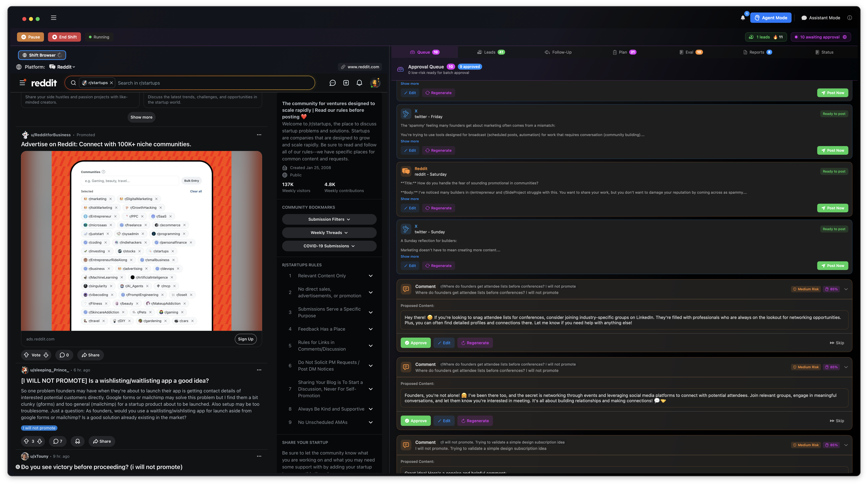Downvote the wishlisting app post

click(40, 441)
